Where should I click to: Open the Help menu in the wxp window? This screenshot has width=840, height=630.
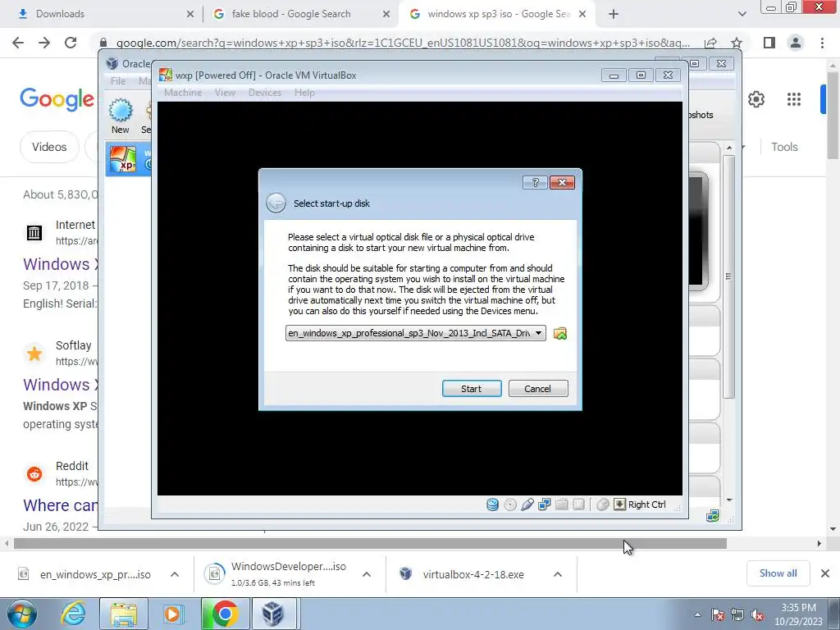(304, 93)
